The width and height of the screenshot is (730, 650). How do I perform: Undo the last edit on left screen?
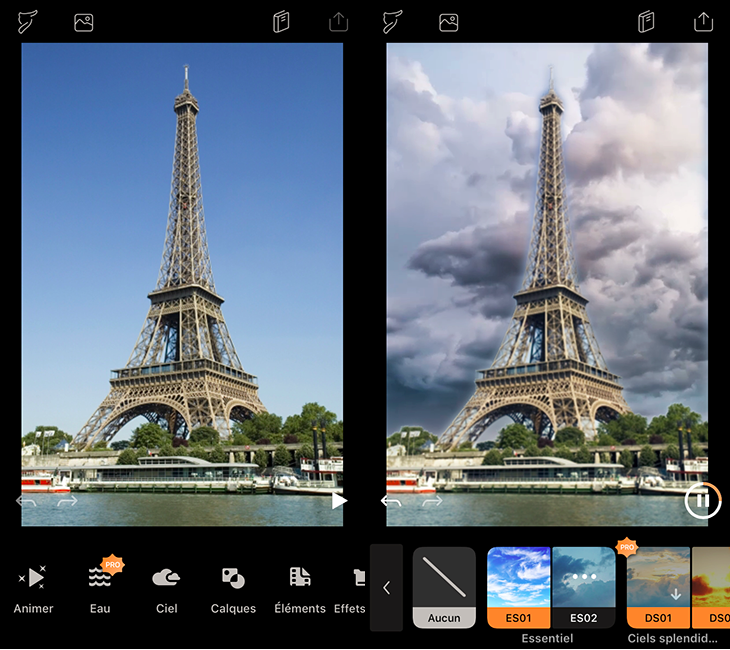pos(27,502)
